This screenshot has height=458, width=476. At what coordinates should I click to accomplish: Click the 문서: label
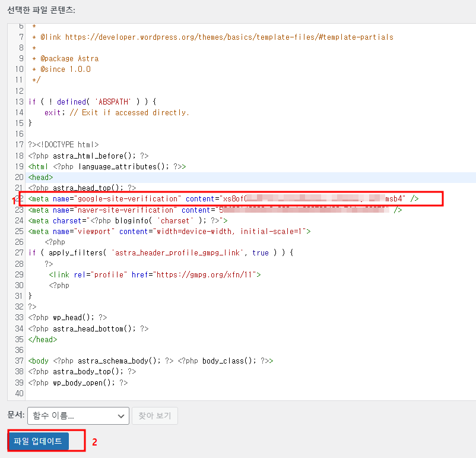[x=16, y=415]
